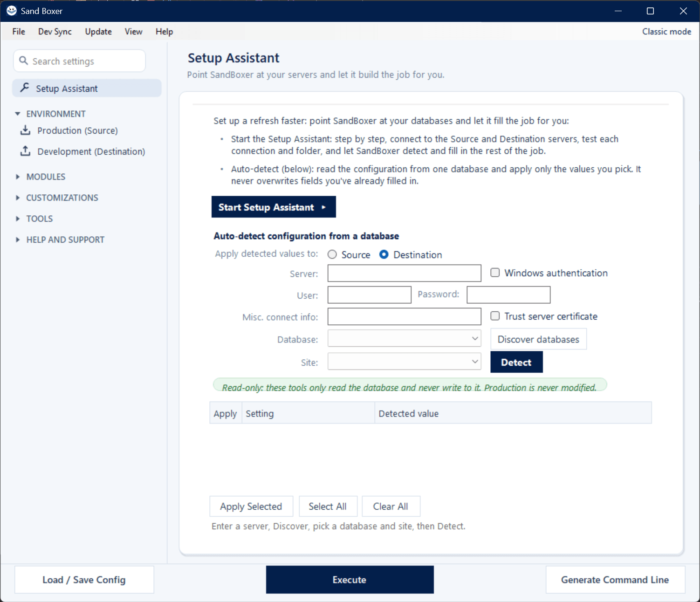Open the Help menu
Image resolution: width=700 pixels, height=602 pixels.
[x=164, y=31]
